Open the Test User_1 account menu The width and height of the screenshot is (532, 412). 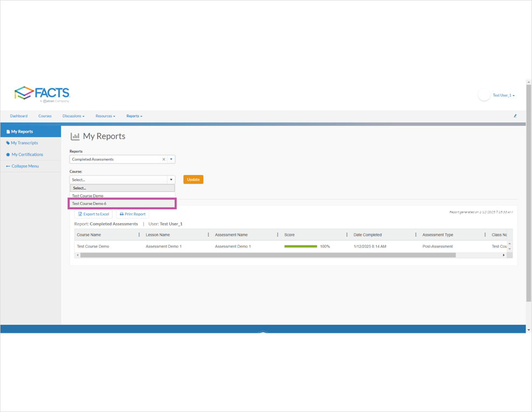coord(502,95)
